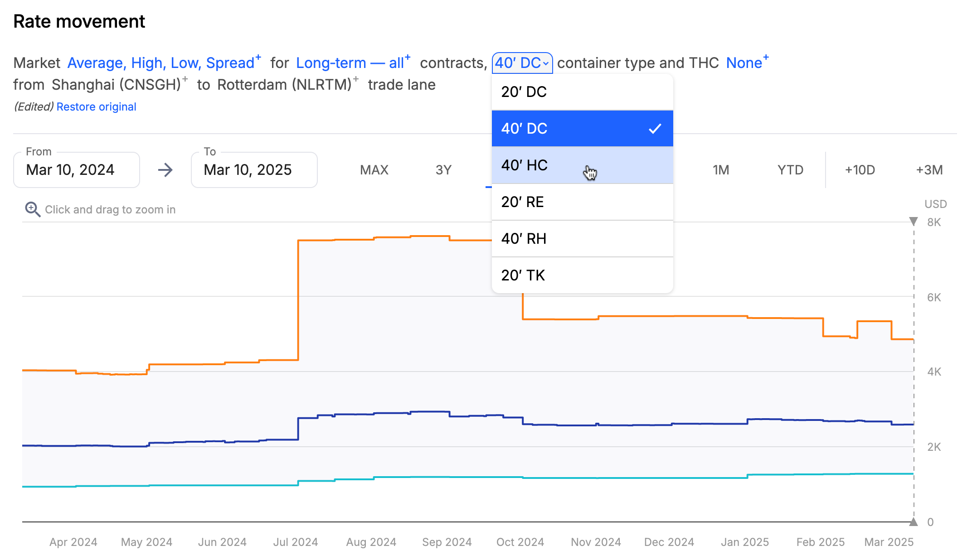This screenshot has width=972, height=560.
Task: Click the Rate movement heading
Action: (x=79, y=21)
